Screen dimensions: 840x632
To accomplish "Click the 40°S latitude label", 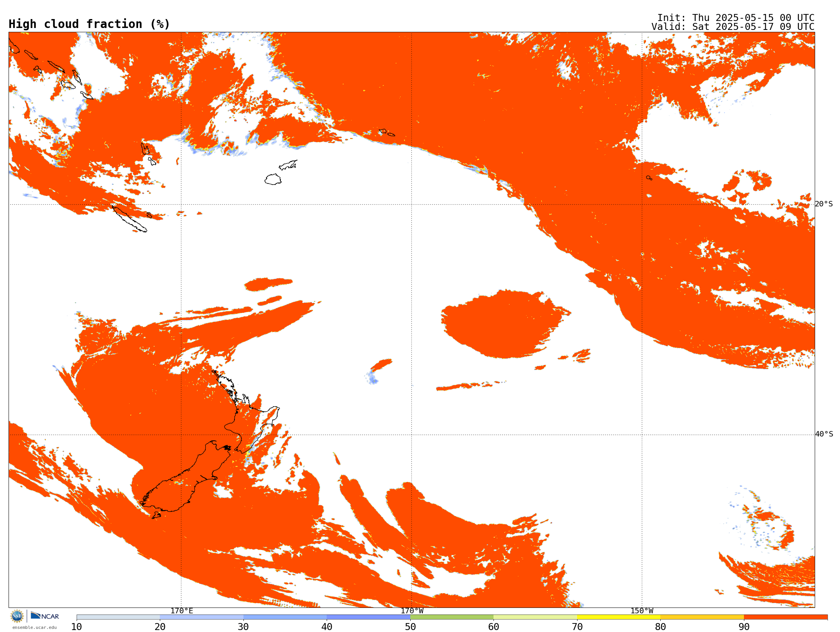I will pos(824,434).
